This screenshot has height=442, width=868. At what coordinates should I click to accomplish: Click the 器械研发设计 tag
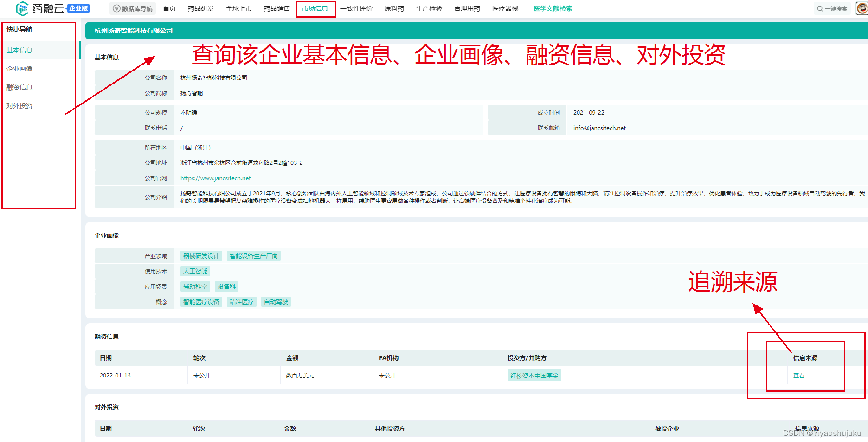201,256
